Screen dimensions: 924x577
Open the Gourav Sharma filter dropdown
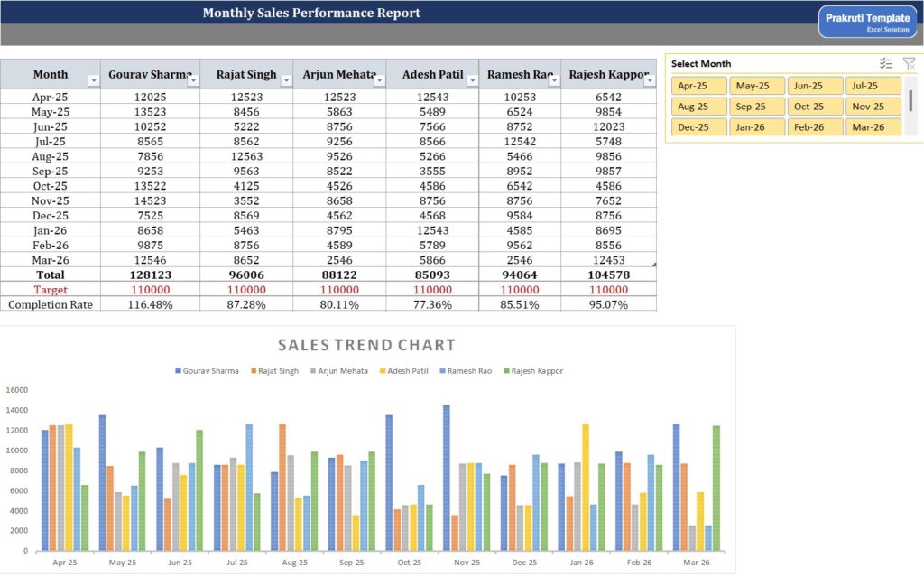pos(192,79)
